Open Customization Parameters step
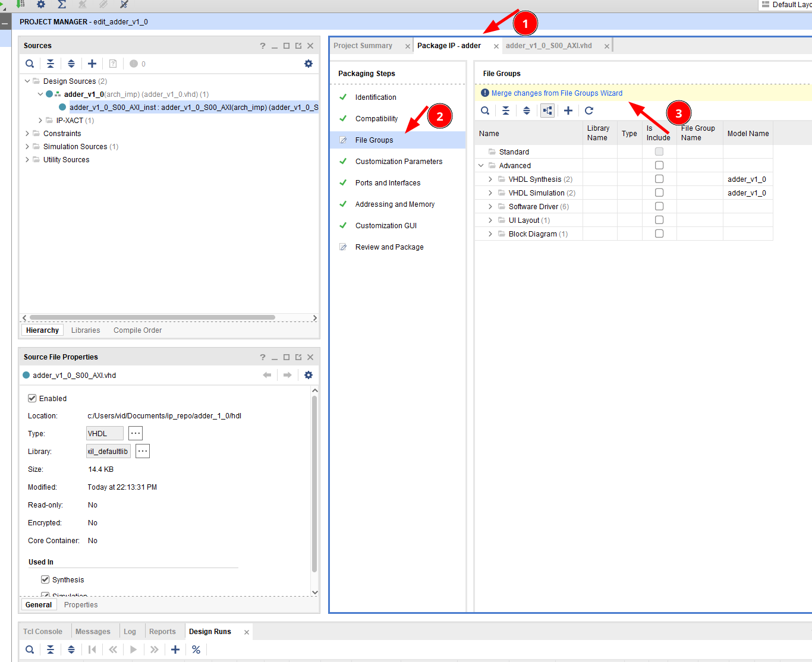The image size is (812, 662). pos(399,162)
